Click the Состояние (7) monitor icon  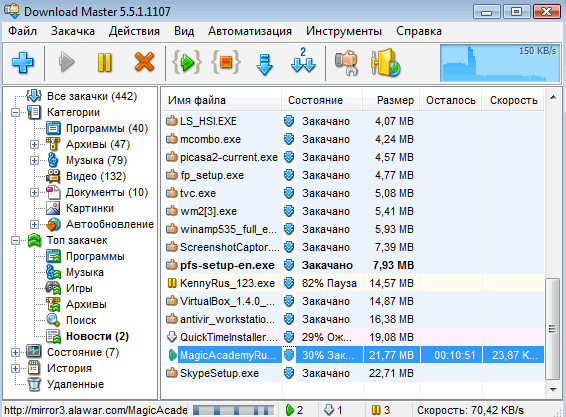pos(34,352)
